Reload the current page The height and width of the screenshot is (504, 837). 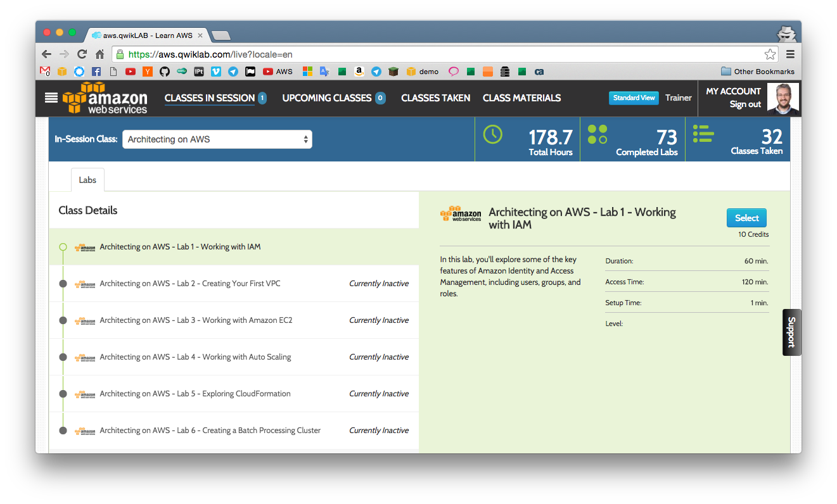coord(82,54)
